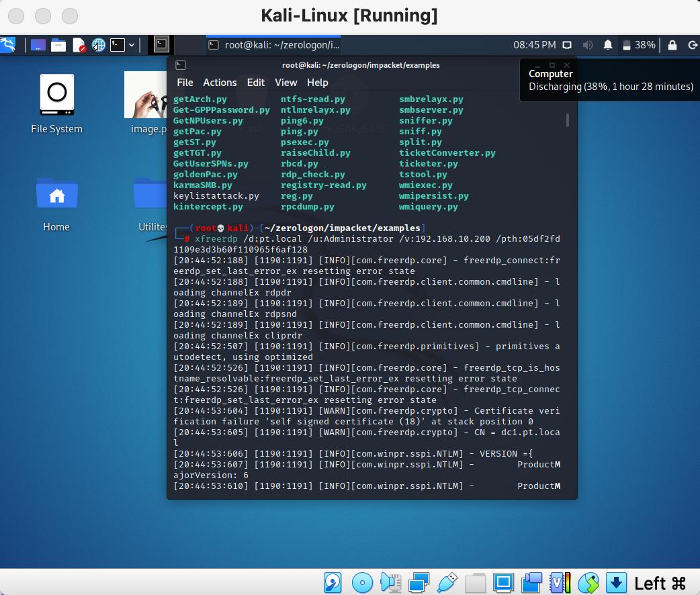Open the File System desktop icon
The height and width of the screenshot is (595, 700).
[56, 105]
